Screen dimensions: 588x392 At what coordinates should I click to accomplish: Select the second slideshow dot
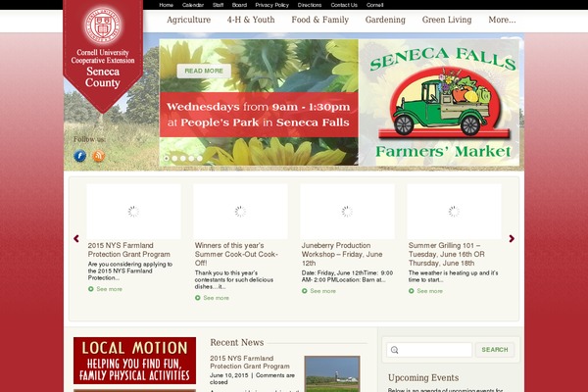coord(174,159)
